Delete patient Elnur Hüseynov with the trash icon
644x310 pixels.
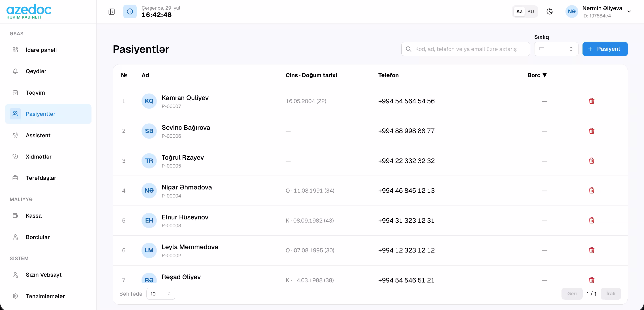(x=591, y=221)
